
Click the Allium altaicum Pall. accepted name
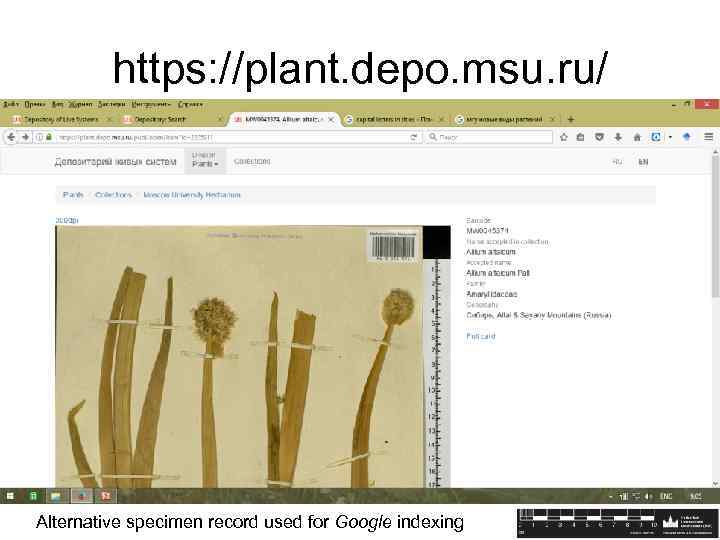(x=498, y=273)
